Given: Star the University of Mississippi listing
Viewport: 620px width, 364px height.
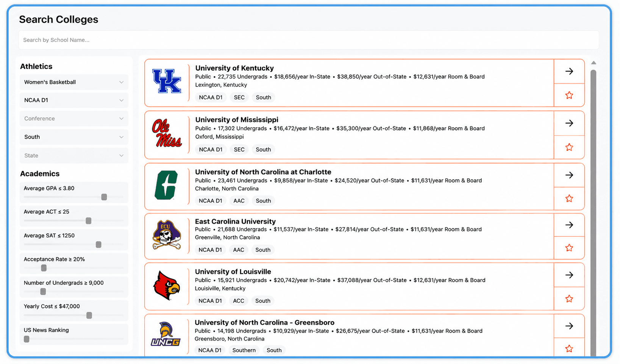Looking at the screenshot, I should click(569, 147).
